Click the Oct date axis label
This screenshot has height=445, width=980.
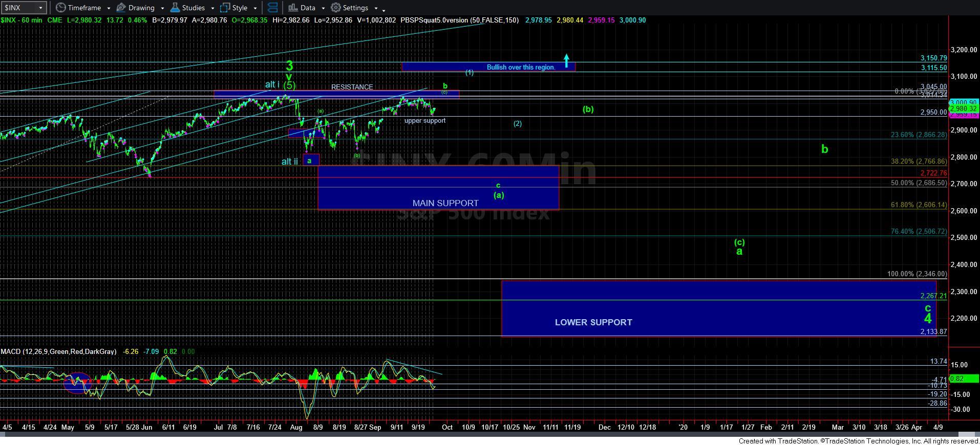(447, 427)
